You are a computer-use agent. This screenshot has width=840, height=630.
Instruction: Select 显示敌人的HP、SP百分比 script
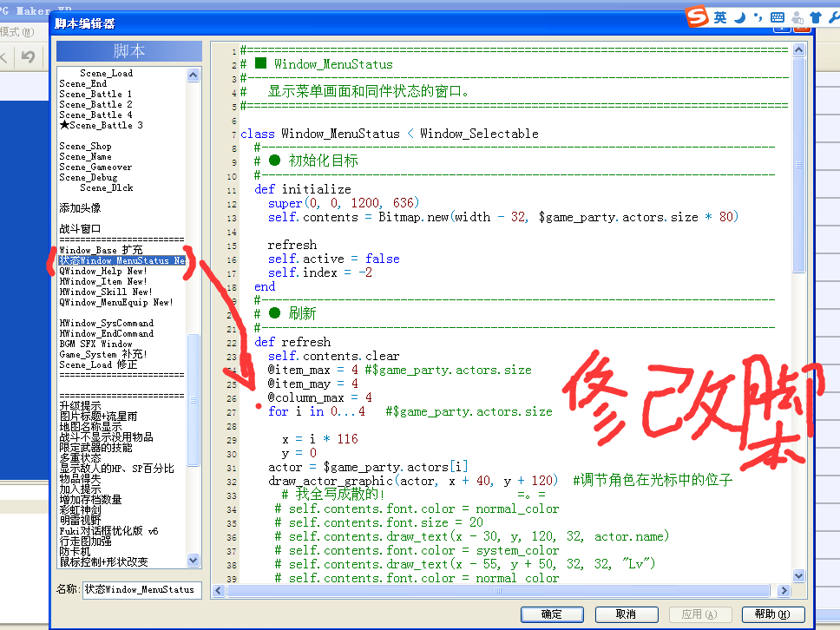(116, 469)
